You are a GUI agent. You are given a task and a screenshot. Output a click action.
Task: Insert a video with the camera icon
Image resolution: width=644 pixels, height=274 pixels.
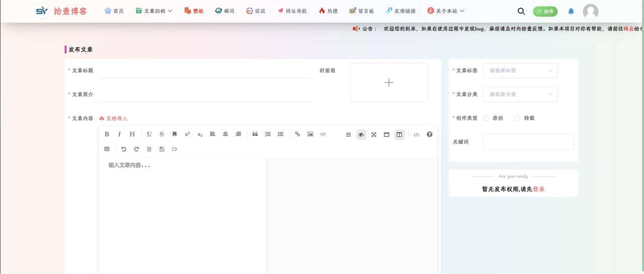click(175, 149)
